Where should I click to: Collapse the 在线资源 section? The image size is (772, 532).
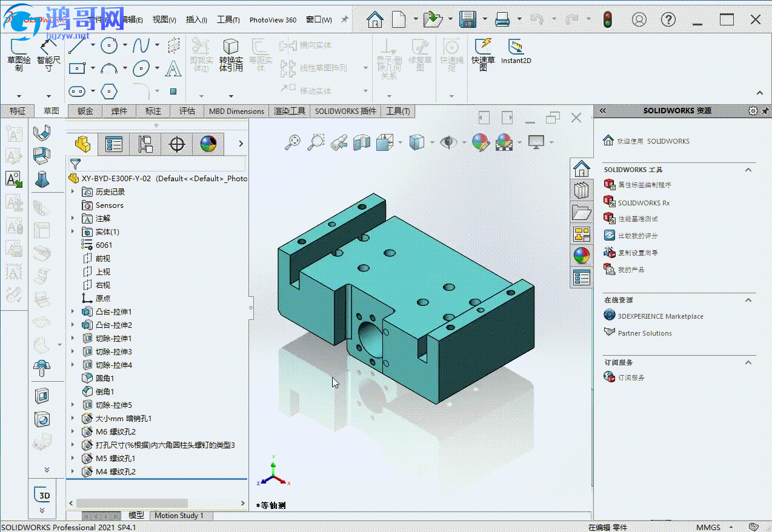click(x=748, y=300)
